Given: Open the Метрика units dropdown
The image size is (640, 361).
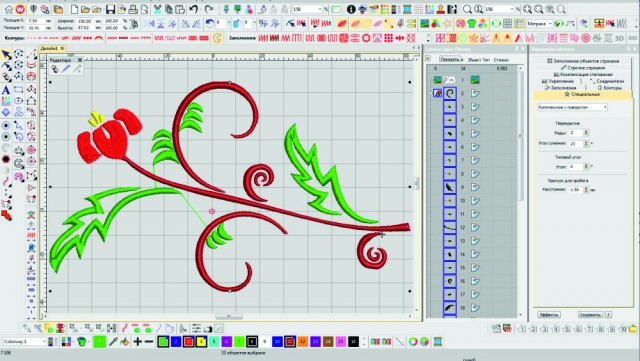Looking at the screenshot, I should [539, 24].
